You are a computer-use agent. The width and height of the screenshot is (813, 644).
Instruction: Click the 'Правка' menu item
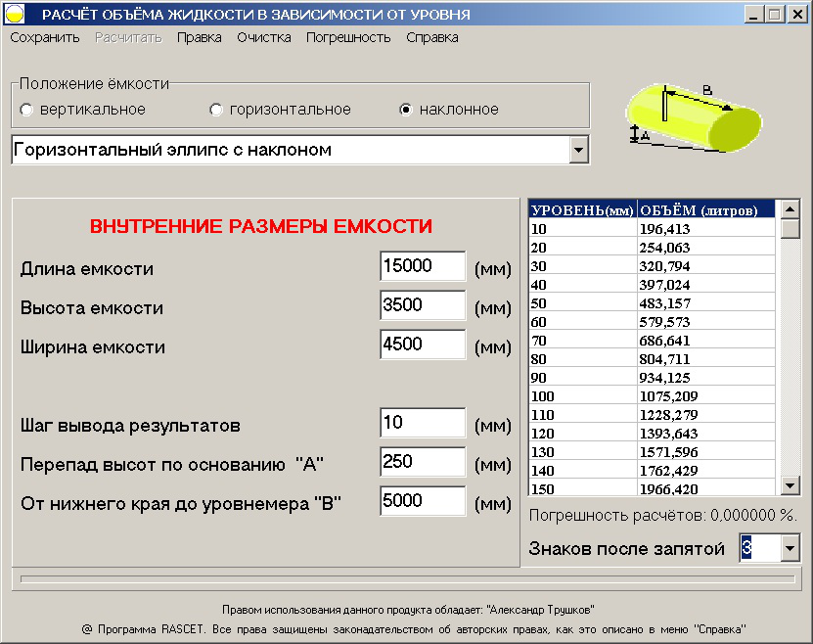[x=200, y=35]
